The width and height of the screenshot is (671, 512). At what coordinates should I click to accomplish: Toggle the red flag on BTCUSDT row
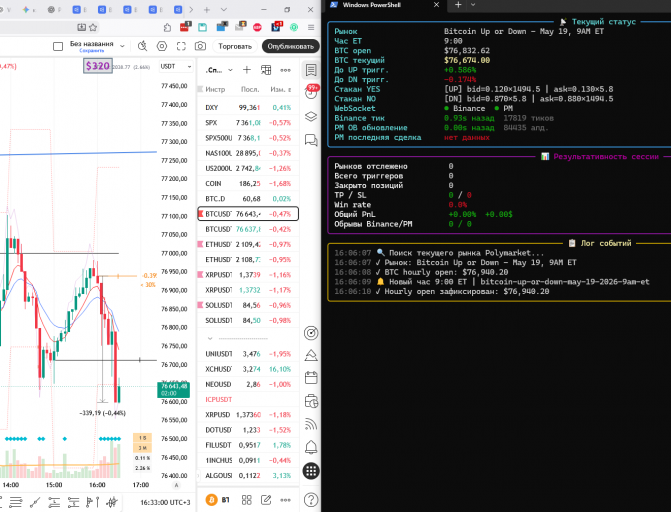[x=201, y=214]
